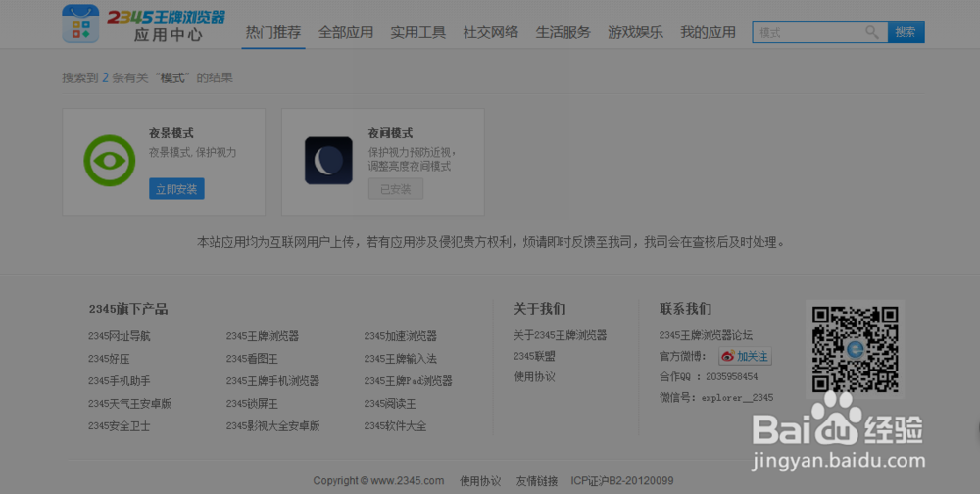Open the 关于2345王牌浏览器 link
Image resolution: width=980 pixels, height=494 pixels.
[561, 336]
